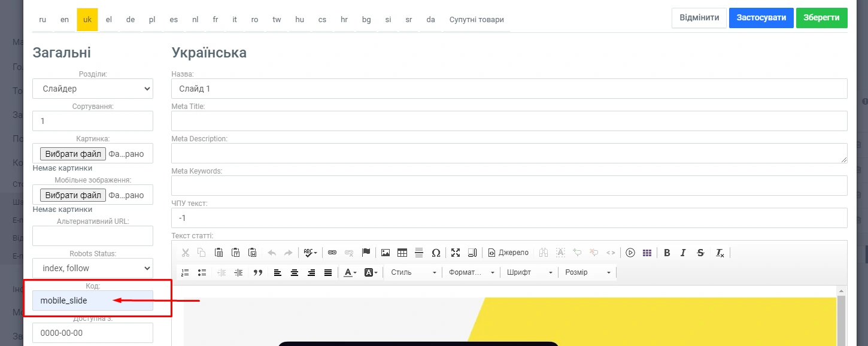
Task: Open the text color picker
Action: 351,272
